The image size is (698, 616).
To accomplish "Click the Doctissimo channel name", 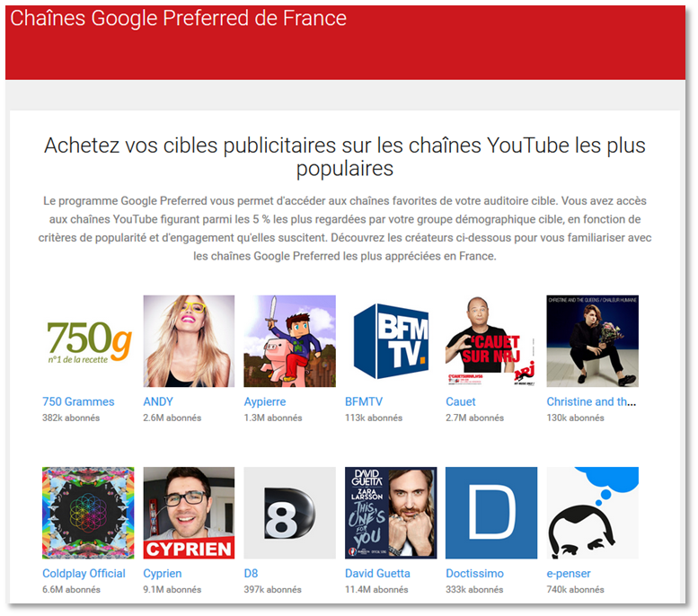I will [x=474, y=573].
